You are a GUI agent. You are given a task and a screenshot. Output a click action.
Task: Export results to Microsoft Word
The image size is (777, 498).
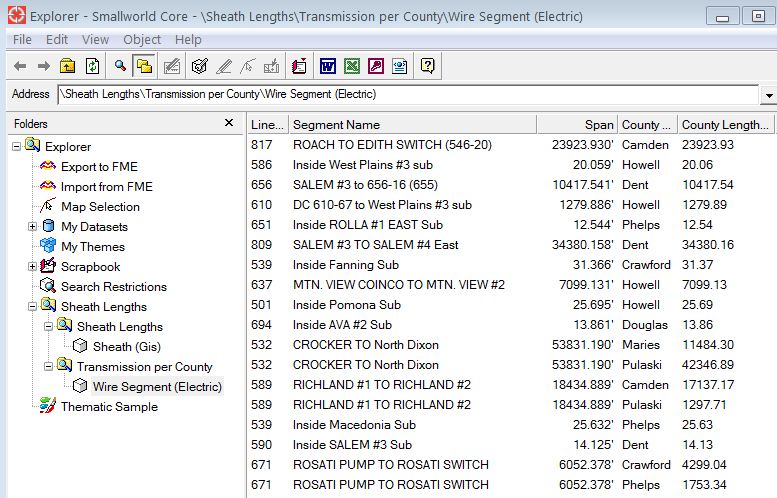pos(328,66)
